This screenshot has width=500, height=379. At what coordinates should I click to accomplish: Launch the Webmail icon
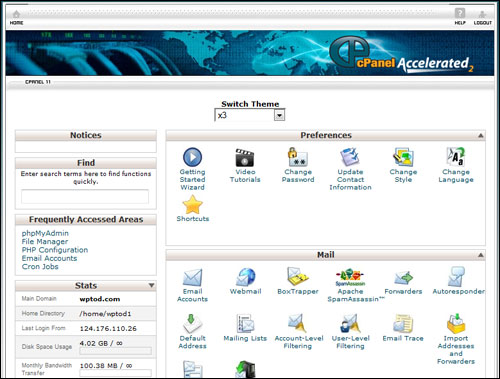[246, 277]
